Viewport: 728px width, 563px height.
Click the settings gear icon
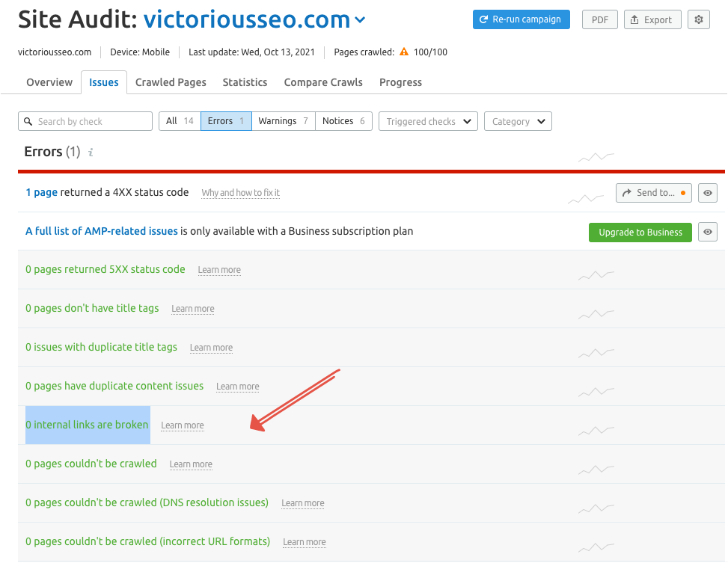point(699,19)
